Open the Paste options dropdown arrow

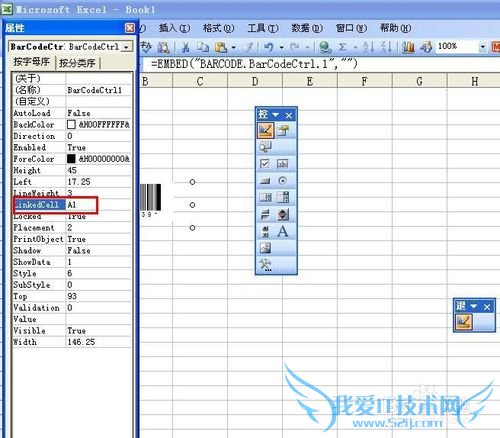click(x=234, y=47)
